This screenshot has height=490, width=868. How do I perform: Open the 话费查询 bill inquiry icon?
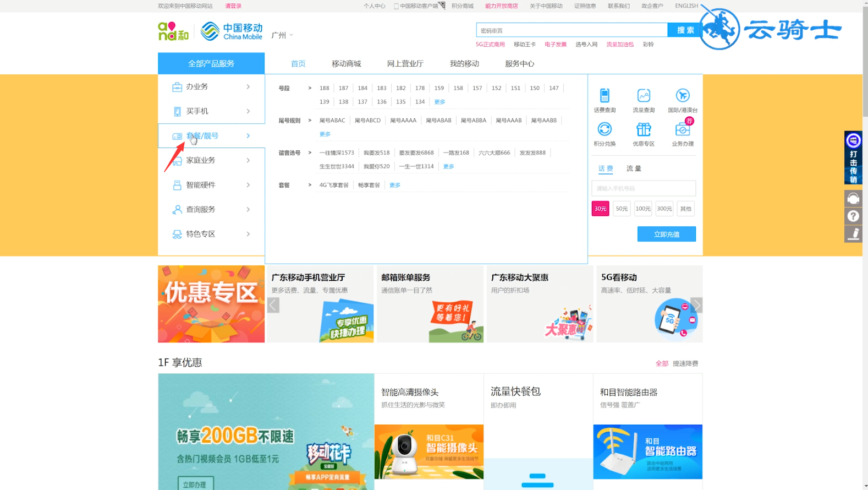(x=605, y=95)
